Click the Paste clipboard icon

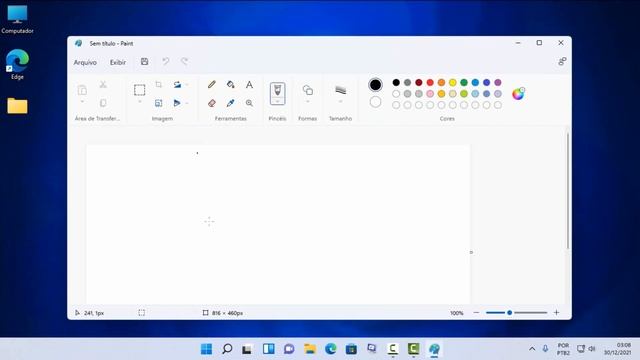click(x=82, y=90)
